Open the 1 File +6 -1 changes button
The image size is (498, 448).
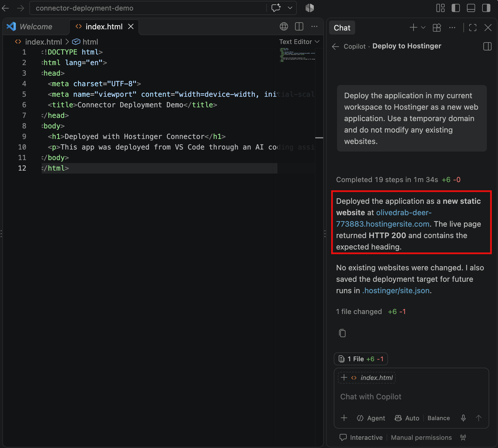(361, 359)
